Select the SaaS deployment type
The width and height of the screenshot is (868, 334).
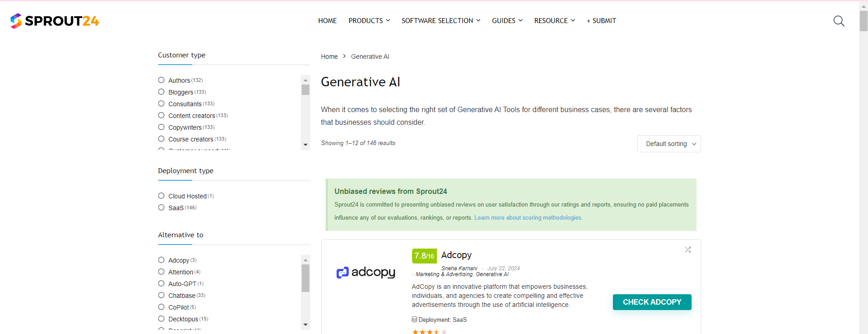tap(161, 208)
